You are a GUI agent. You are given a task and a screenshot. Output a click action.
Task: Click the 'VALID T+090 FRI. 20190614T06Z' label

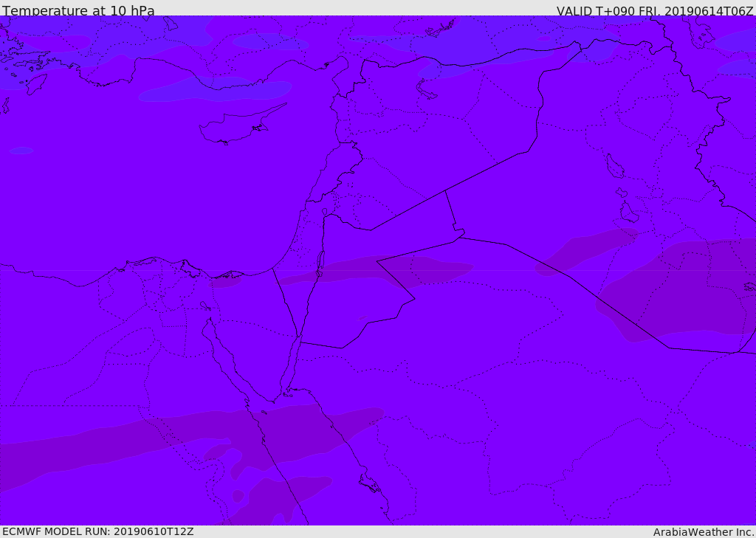[x=655, y=10]
